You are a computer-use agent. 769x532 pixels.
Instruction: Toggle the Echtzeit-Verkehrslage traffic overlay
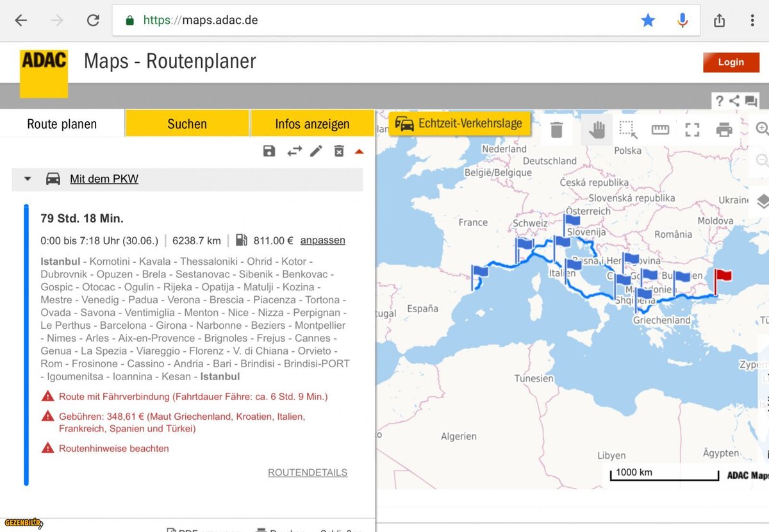459,124
